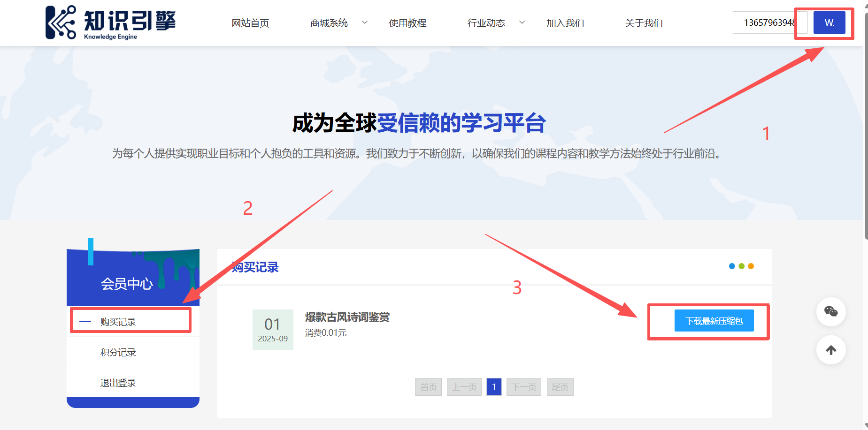
Task: Click the 下一页 pagination button
Action: [524, 387]
